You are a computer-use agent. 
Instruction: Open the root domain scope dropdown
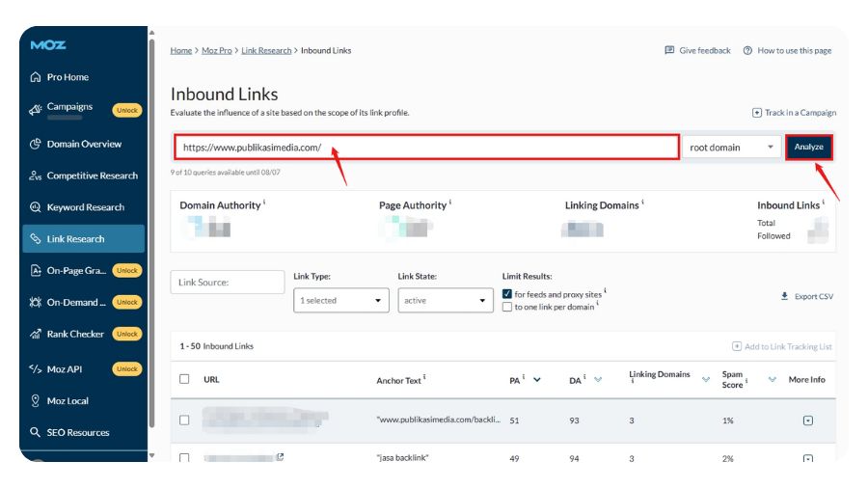[731, 148]
